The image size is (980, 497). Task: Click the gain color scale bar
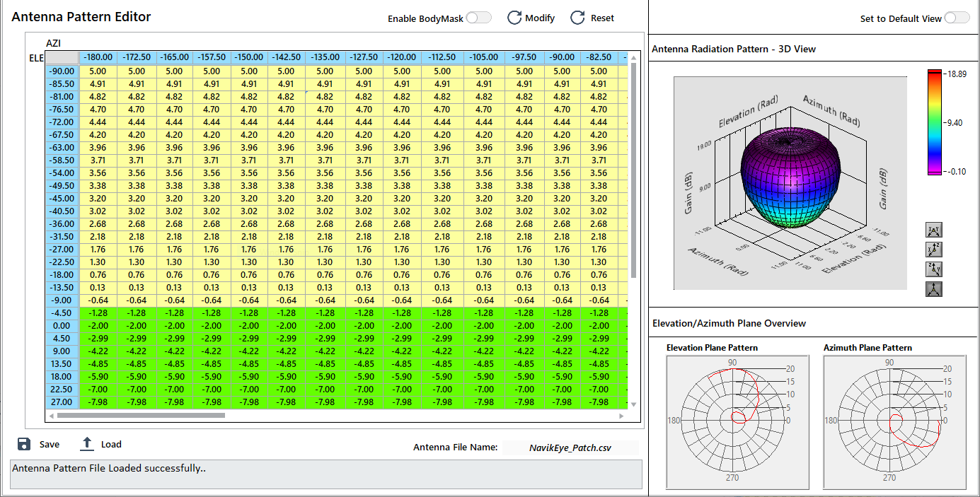click(935, 122)
